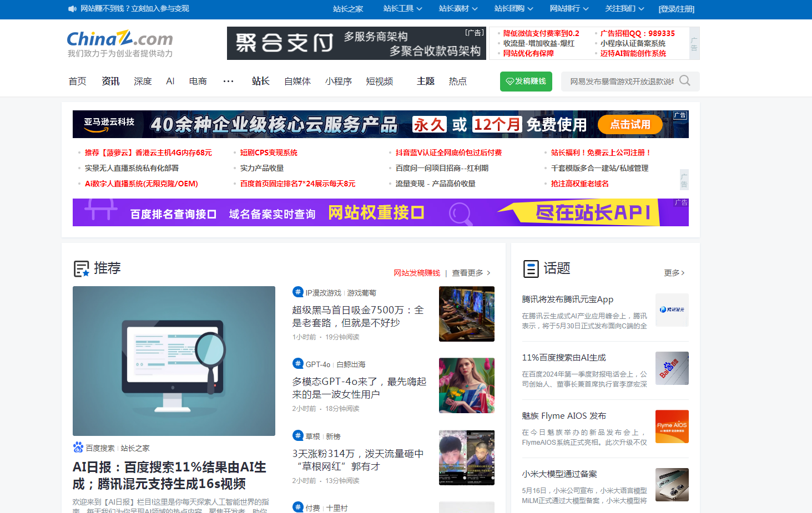Open the AI nav item
The width and height of the screenshot is (812, 513).
tap(170, 81)
